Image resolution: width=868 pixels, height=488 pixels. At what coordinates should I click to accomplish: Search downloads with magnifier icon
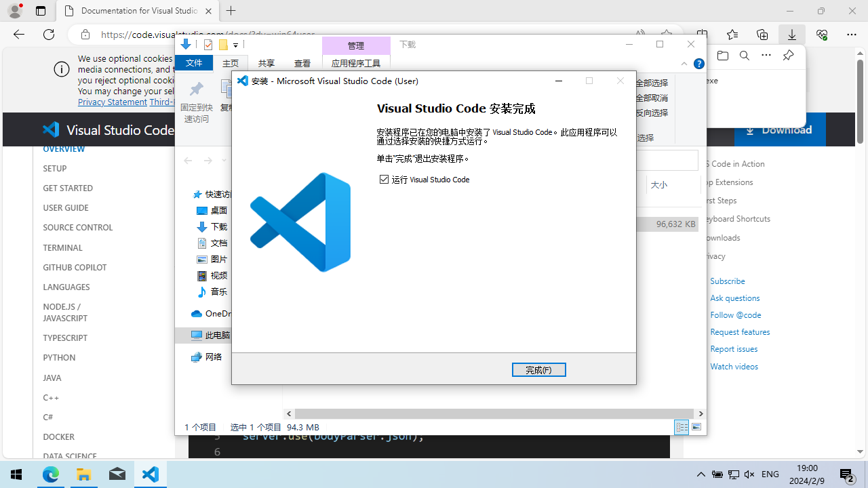click(x=745, y=56)
